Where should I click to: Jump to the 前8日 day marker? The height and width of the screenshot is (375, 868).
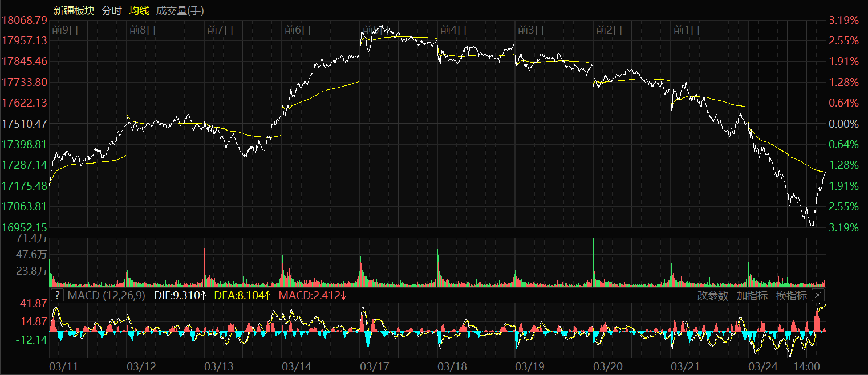[x=143, y=30]
